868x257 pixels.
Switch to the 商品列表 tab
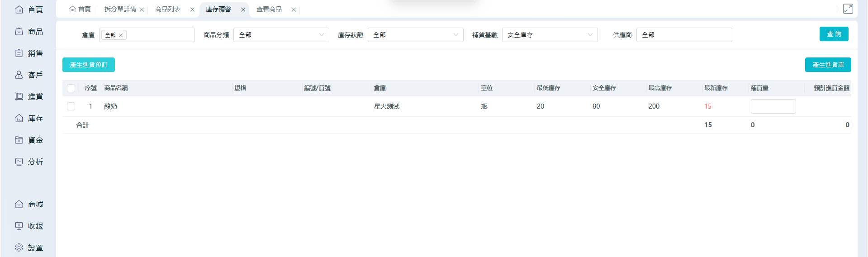pyautogui.click(x=168, y=10)
